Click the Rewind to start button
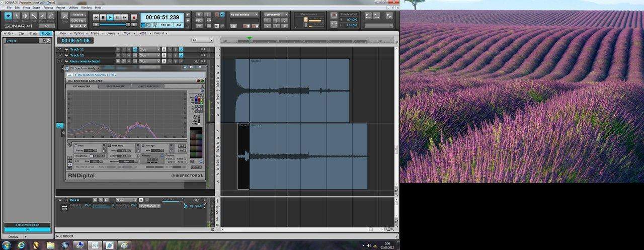644x250 pixels. (96, 17)
